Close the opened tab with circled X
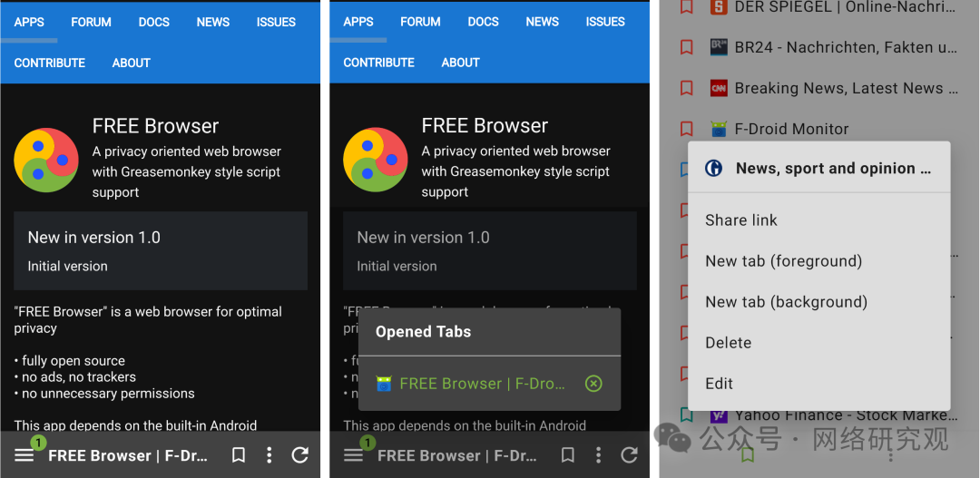980x478 pixels. (x=593, y=383)
